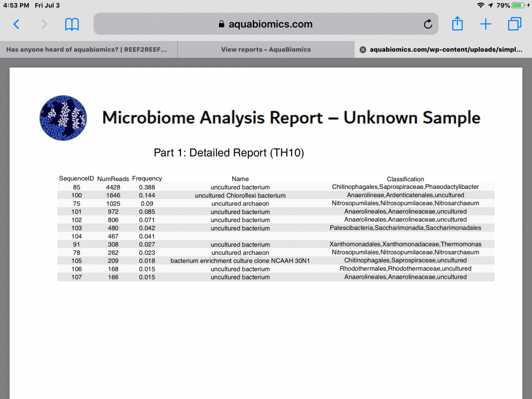Tap the forward navigation arrow
The image size is (532, 399).
[44, 24]
